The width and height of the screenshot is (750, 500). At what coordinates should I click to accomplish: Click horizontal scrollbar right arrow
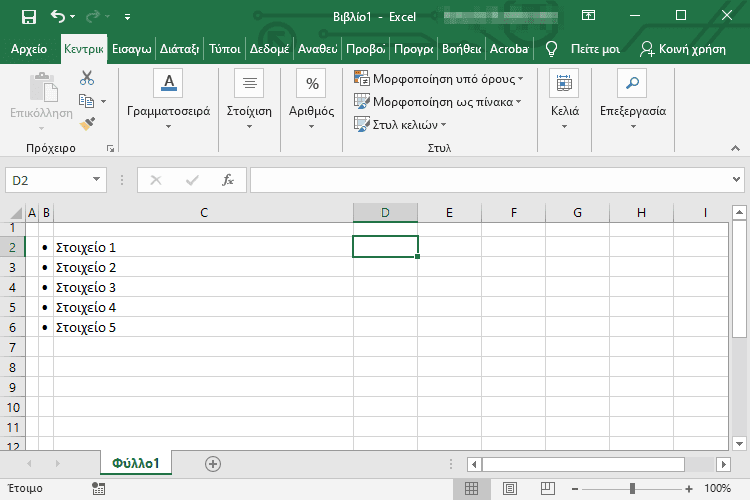tap(724, 464)
